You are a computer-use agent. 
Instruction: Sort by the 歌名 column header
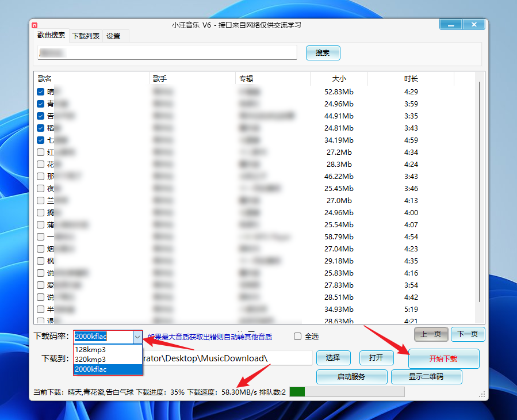91,78
